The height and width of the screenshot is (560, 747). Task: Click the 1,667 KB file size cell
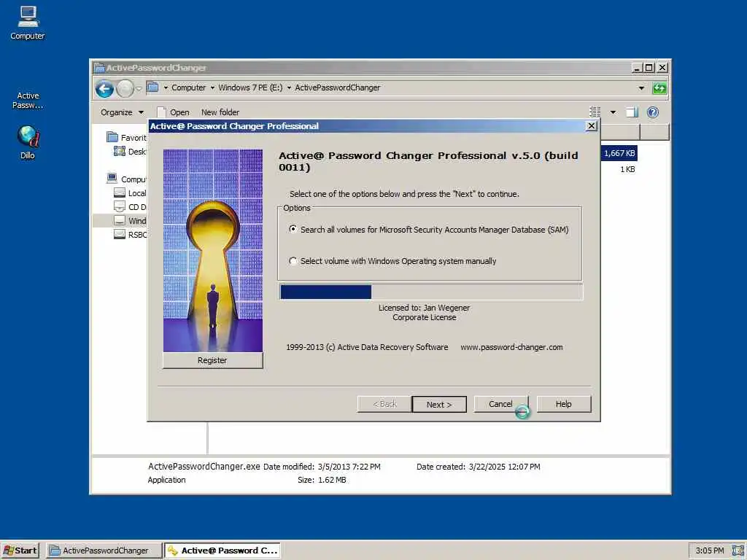point(619,153)
